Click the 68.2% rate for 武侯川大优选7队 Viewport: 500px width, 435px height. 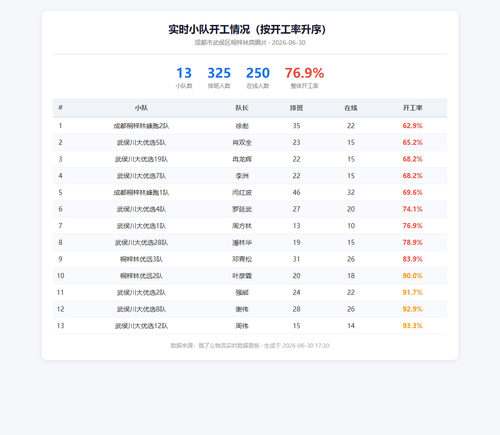pos(412,176)
